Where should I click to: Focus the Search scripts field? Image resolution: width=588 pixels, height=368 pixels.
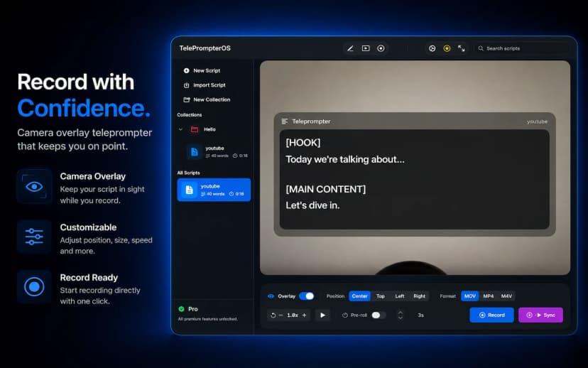pos(523,48)
